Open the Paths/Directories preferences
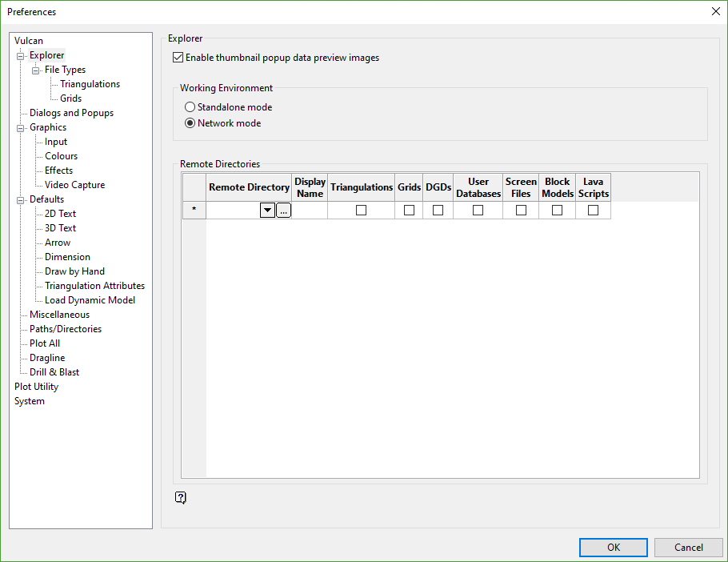 click(x=66, y=329)
